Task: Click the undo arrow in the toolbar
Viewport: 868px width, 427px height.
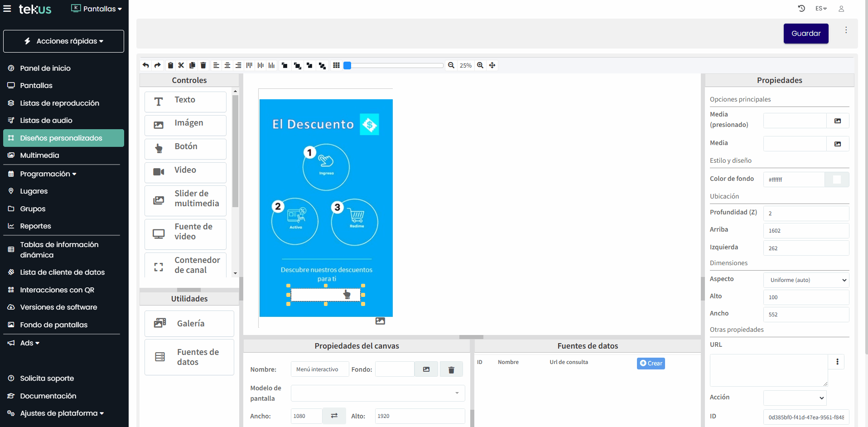Action: click(145, 65)
